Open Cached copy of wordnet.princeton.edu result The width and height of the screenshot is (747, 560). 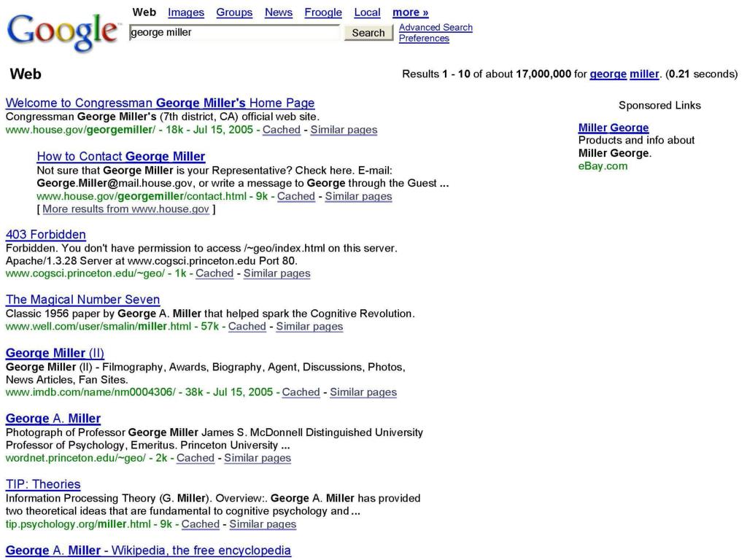coord(196,458)
